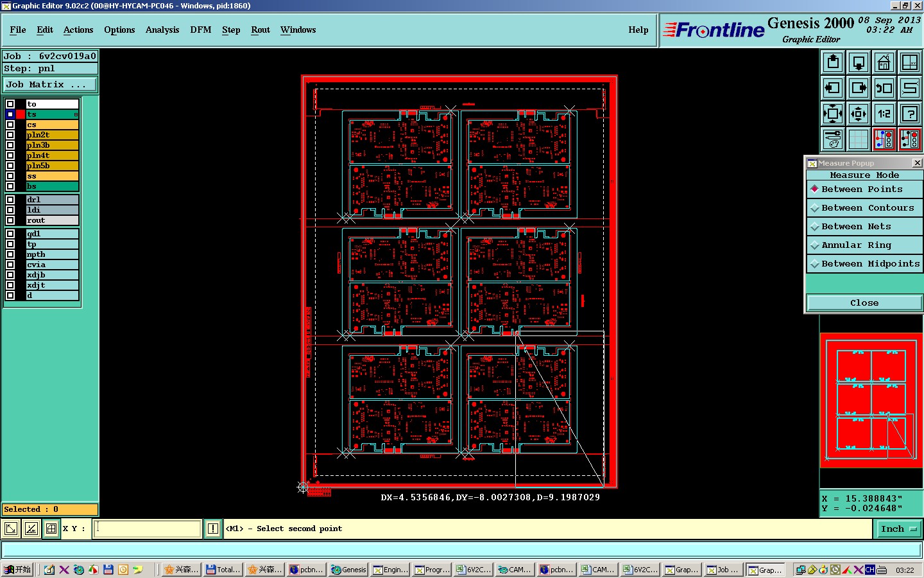
Task: Open the Inch units dropdown
Action: point(898,529)
